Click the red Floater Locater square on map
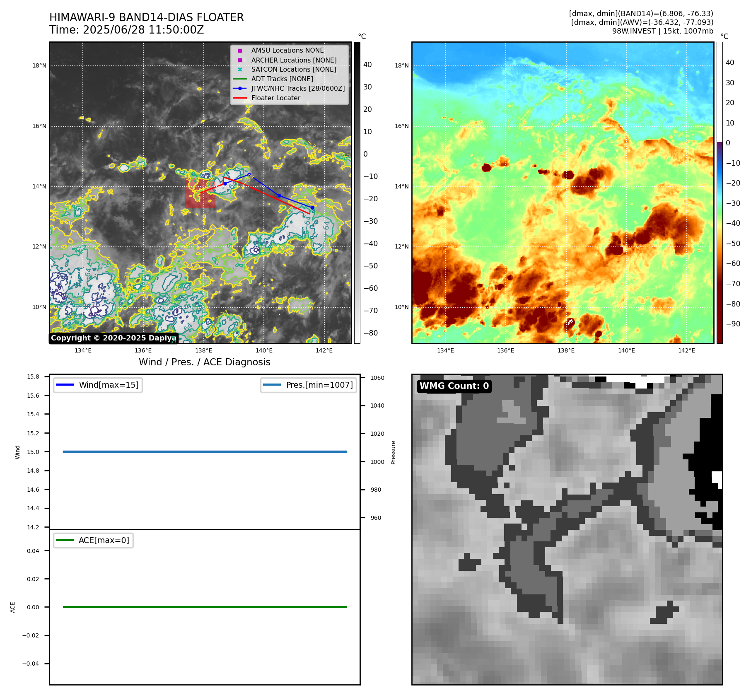 click(x=200, y=193)
